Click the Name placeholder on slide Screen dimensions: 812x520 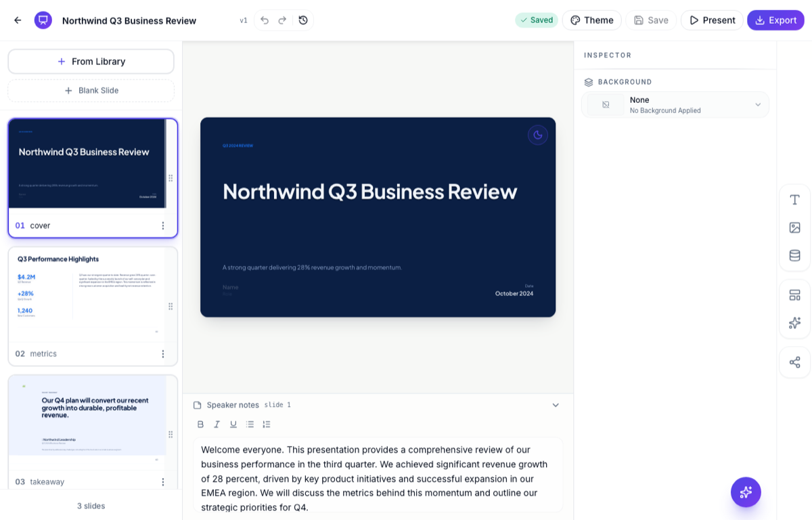coord(231,287)
